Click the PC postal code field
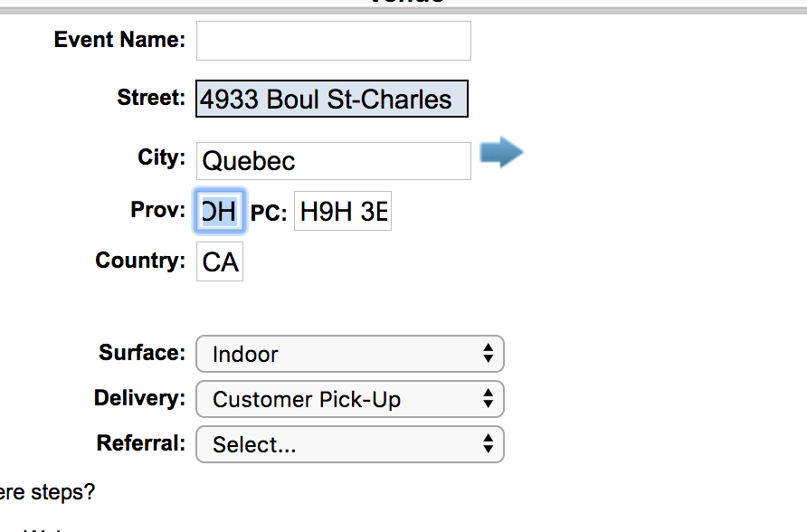807x532 pixels. [342, 212]
